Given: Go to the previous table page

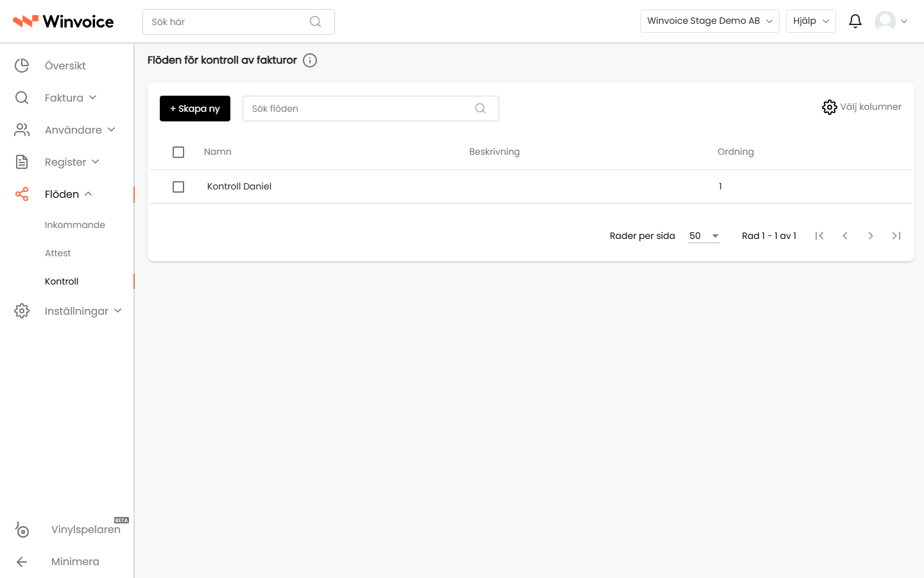Looking at the screenshot, I should (x=845, y=236).
